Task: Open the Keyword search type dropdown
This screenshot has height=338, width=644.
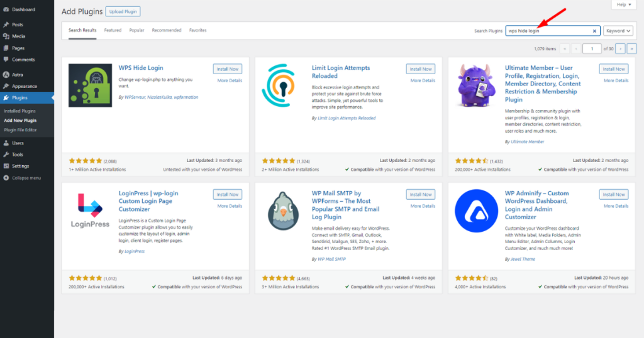Action: click(x=618, y=31)
